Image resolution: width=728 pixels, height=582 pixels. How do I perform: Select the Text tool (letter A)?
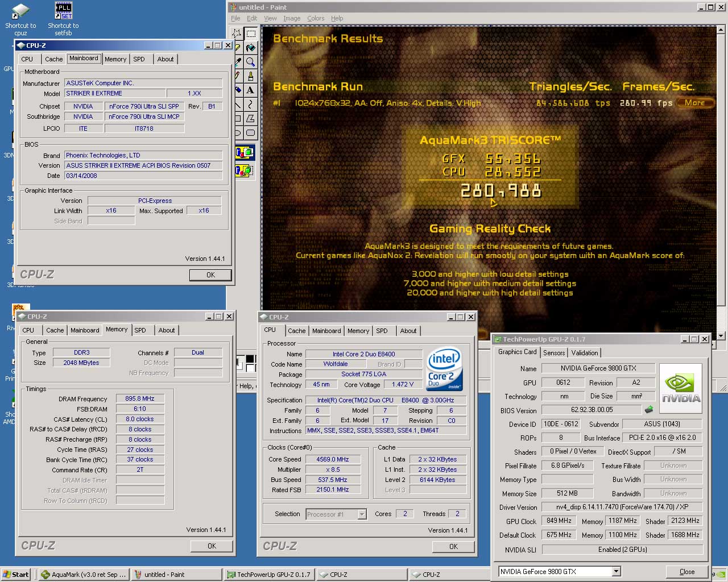tap(250, 90)
